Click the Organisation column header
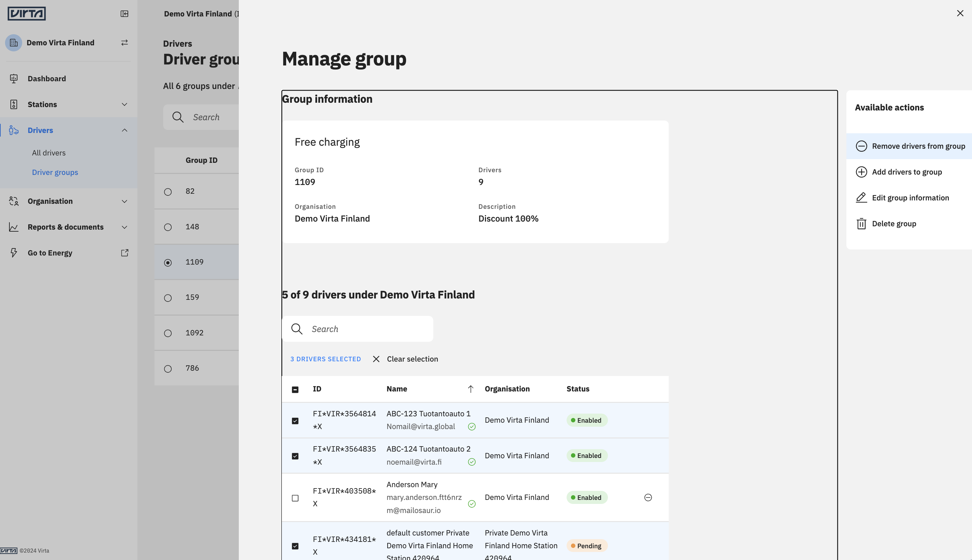The width and height of the screenshot is (972, 560). (507, 389)
